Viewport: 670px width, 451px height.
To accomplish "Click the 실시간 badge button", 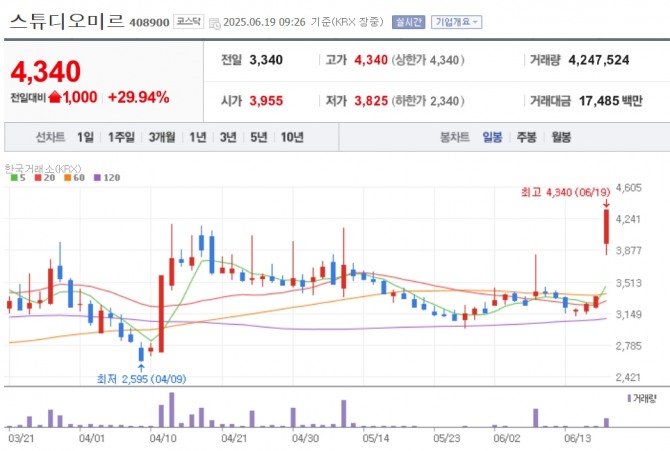I will pos(408,22).
